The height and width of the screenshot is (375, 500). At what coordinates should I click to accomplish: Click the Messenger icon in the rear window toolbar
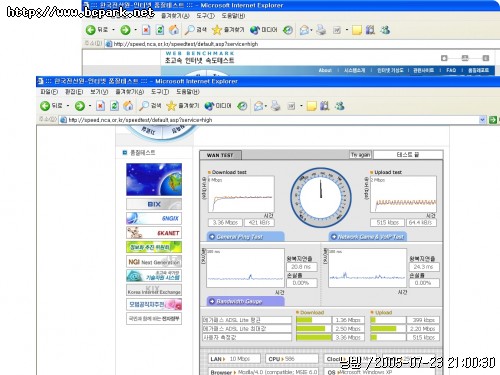(x=385, y=30)
